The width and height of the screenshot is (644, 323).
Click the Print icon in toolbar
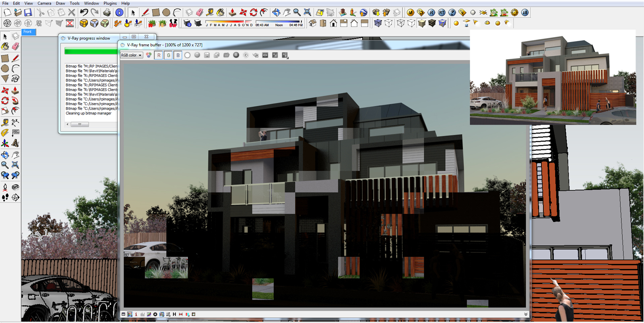click(x=107, y=12)
